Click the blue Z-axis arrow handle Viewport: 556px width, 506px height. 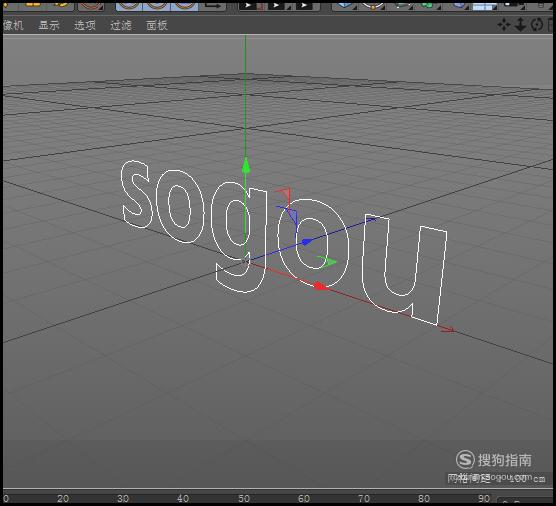click(307, 242)
